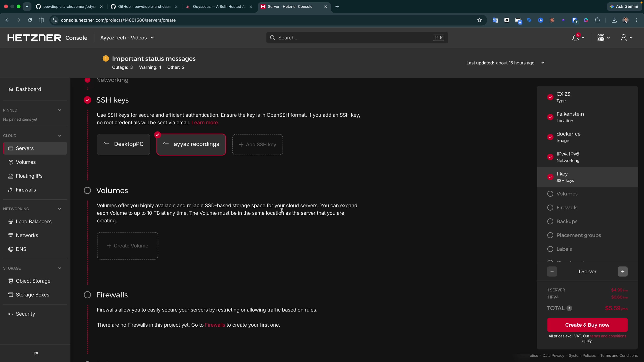Open the user account menu
Screen dimensions: 644x362
(623, 38)
